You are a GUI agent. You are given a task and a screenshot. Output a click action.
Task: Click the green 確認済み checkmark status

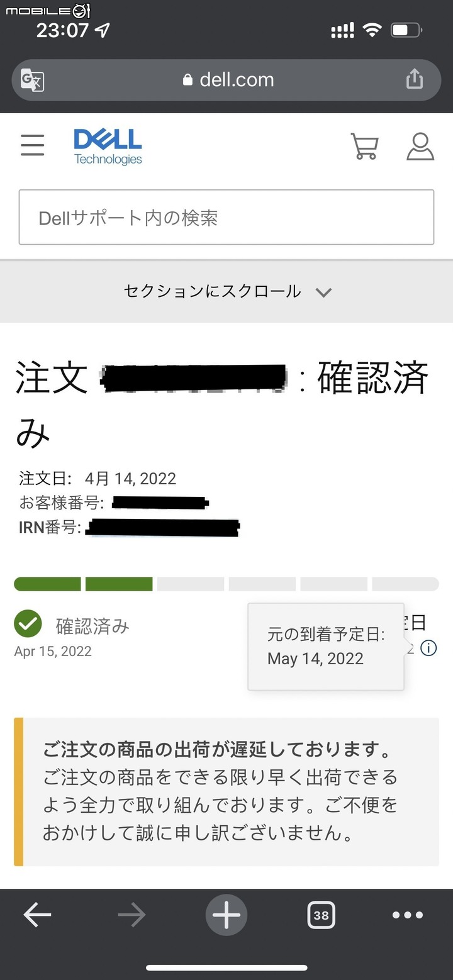28,624
